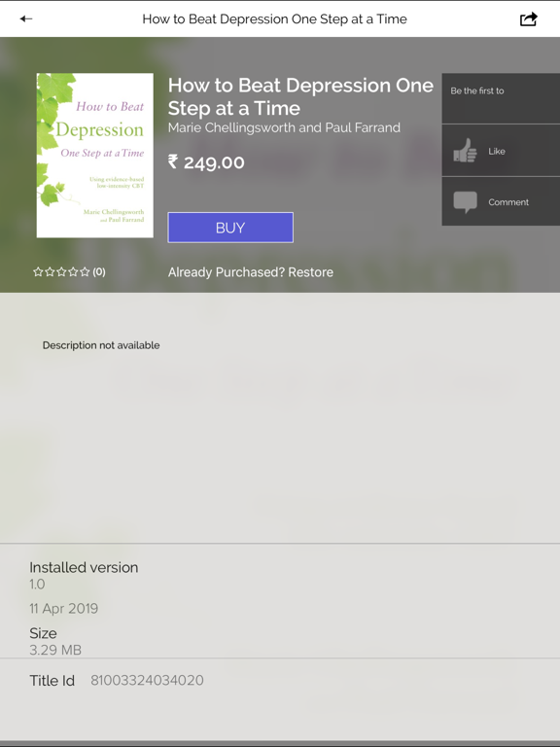
Task: Select the author names Marie Chellingsworth and Paul Farrand
Action: coord(284,127)
